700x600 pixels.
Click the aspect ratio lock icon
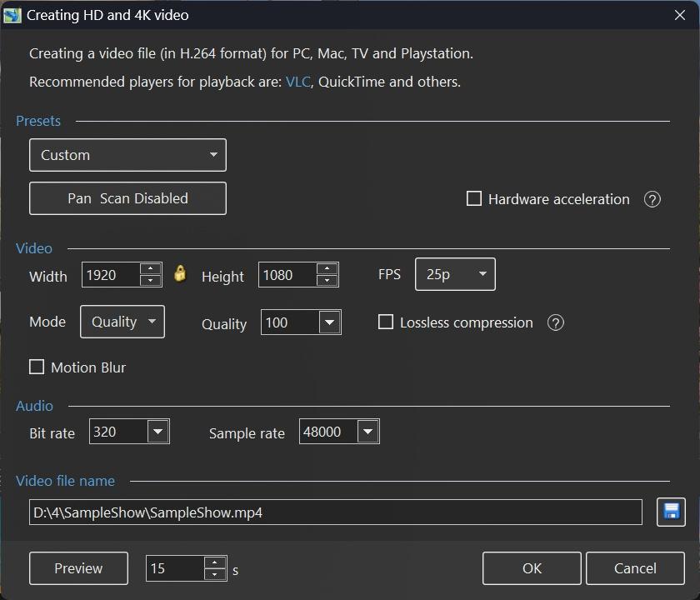[180, 274]
